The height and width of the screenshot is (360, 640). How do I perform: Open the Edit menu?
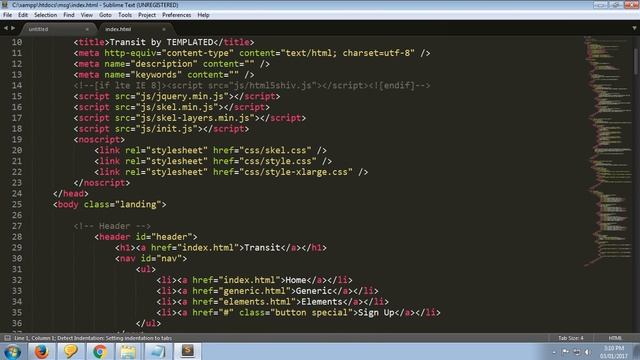[x=23, y=15]
